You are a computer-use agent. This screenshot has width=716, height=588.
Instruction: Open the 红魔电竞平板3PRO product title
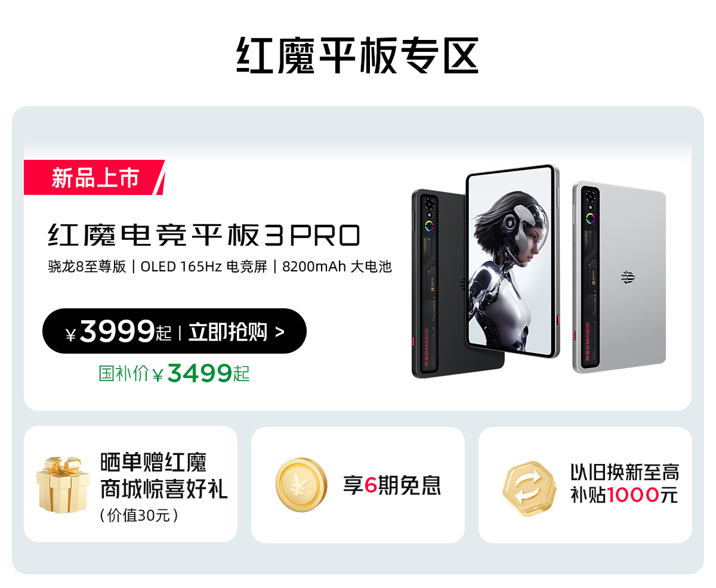[204, 236]
